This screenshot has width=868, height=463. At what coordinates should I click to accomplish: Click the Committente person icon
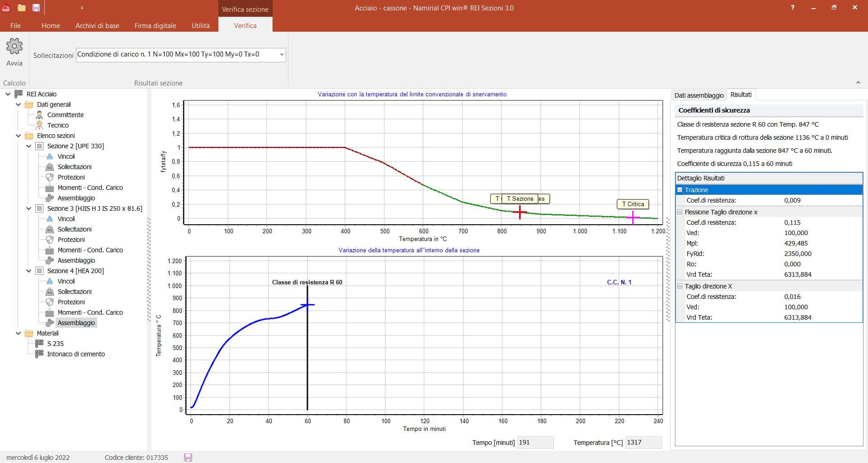(x=39, y=115)
